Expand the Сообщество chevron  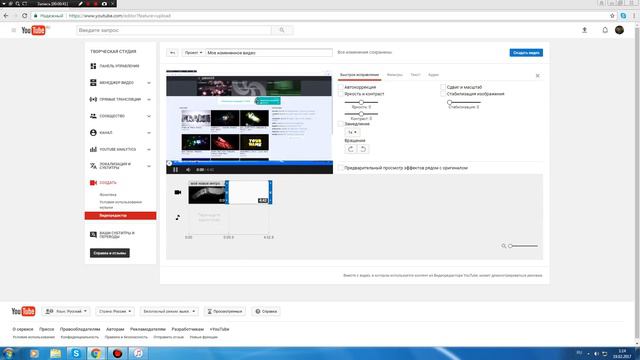click(149, 116)
